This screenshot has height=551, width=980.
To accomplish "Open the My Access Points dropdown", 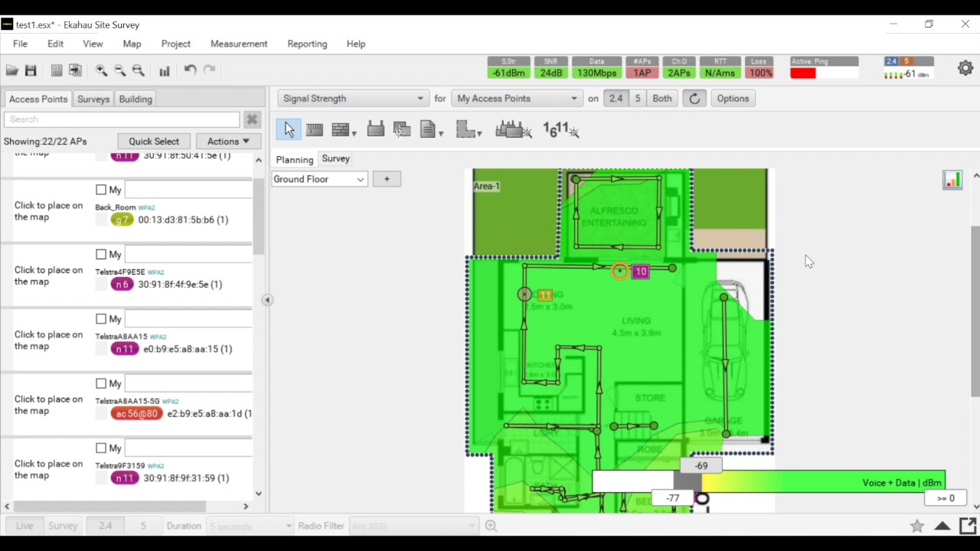I will (x=517, y=99).
